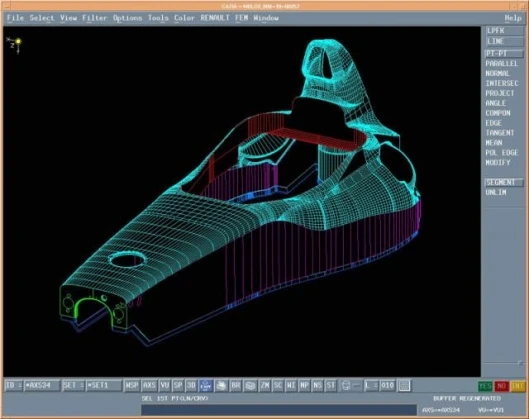Screen dimensions: 529x419
Task: Click the blue layer filter icon
Action: pyautogui.click(x=206, y=385)
